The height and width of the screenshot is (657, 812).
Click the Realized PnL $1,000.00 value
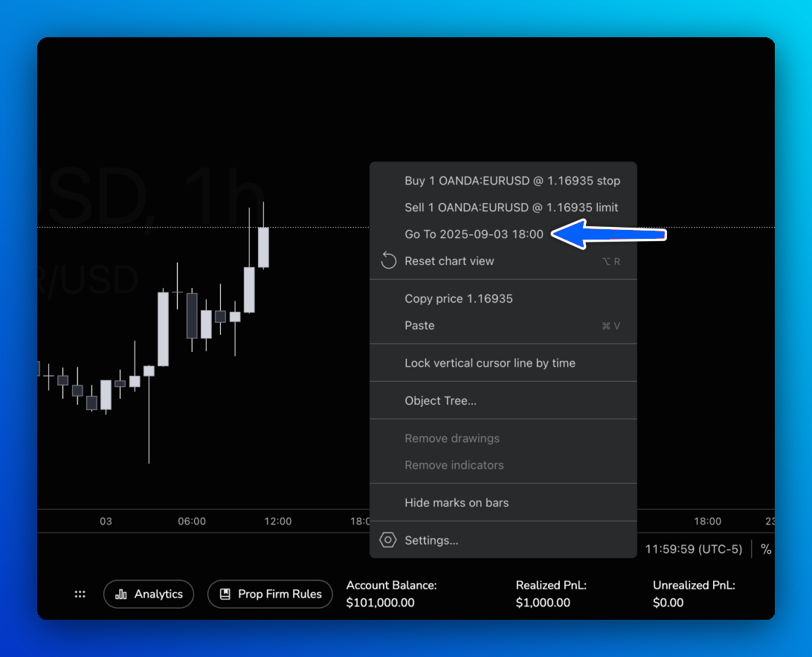click(543, 603)
